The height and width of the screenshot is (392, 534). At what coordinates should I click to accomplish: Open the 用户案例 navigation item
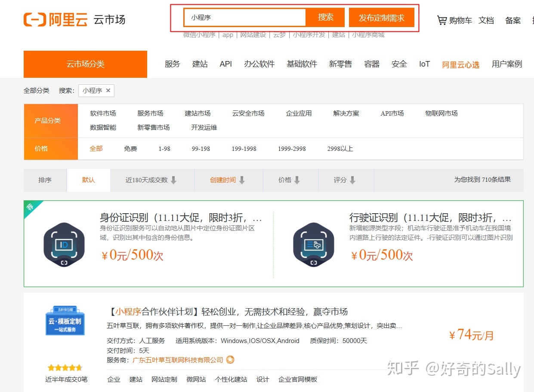[507, 64]
